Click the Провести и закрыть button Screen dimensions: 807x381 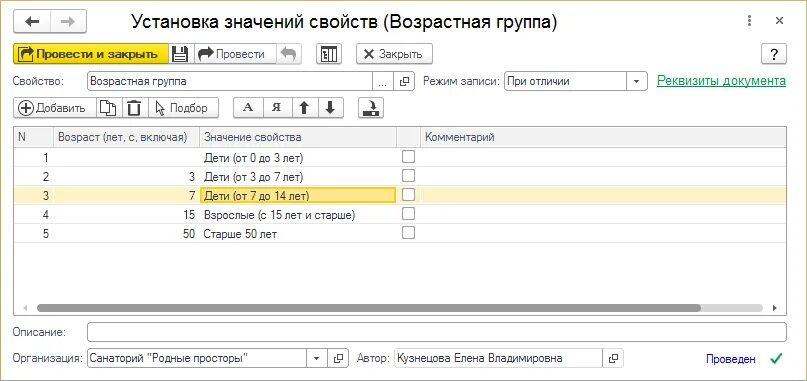[91, 54]
